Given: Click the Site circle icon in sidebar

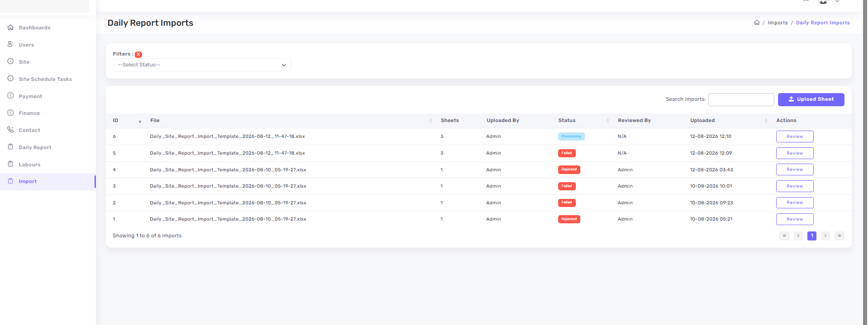Looking at the screenshot, I should (10, 61).
